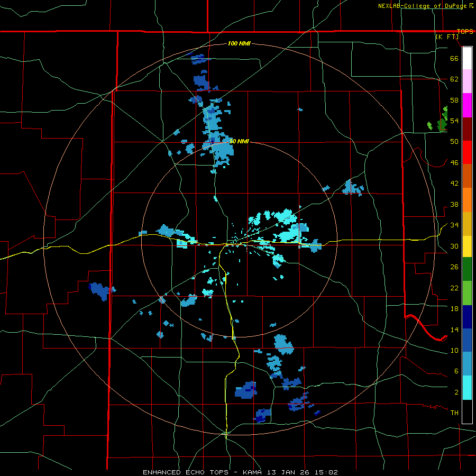Pick the medium blue legend swatch
This screenshot has height=476, width=476.
coord(467,340)
